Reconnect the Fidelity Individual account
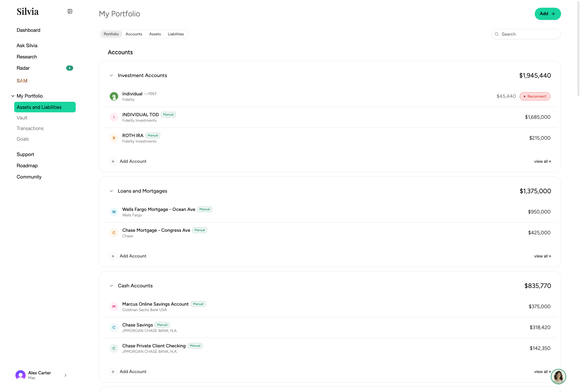 pos(535,96)
